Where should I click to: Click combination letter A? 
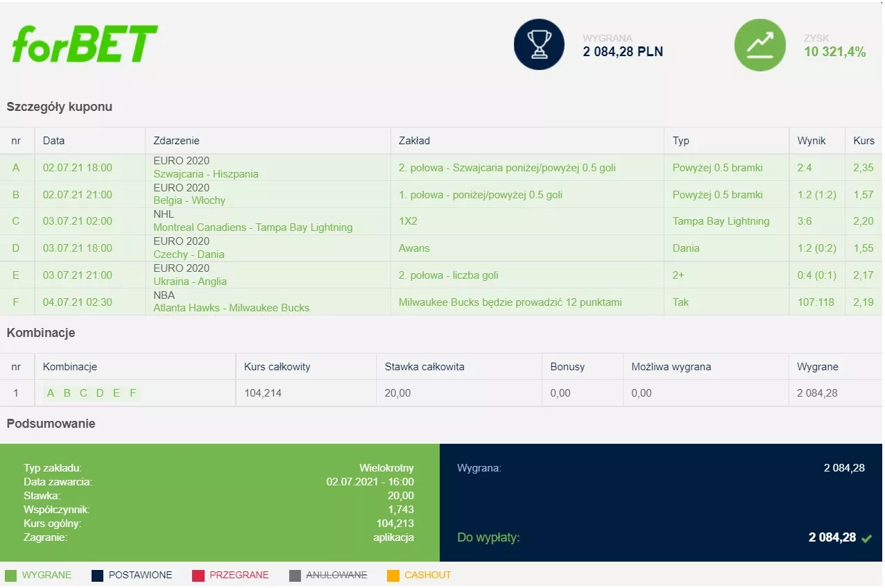tap(50, 393)
